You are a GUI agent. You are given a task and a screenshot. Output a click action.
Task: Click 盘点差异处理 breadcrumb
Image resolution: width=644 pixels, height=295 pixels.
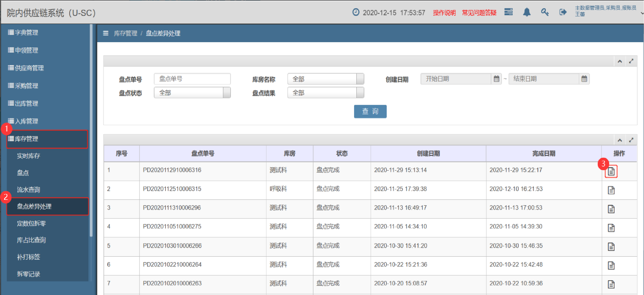pyautogui.click(x=163, y=33)
